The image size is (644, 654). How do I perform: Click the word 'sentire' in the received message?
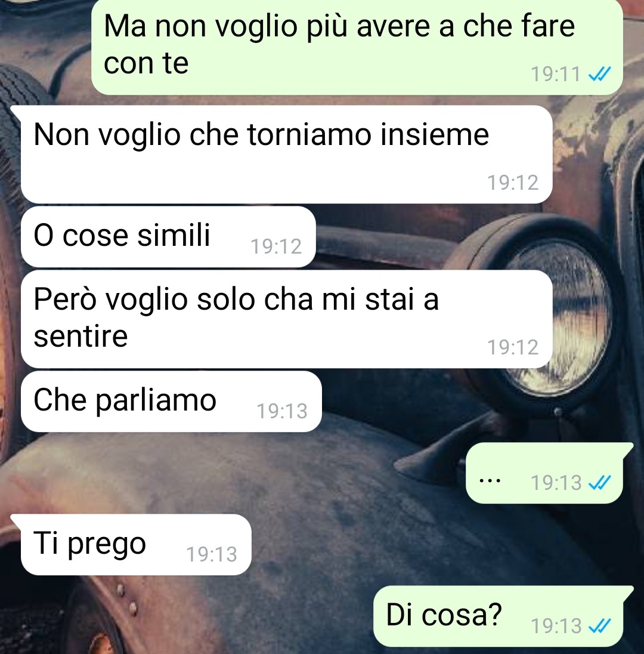(x=80, y=336)
